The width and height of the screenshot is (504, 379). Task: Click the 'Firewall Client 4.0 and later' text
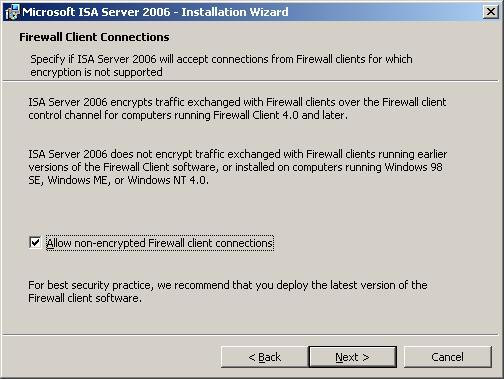coord(279,115)
